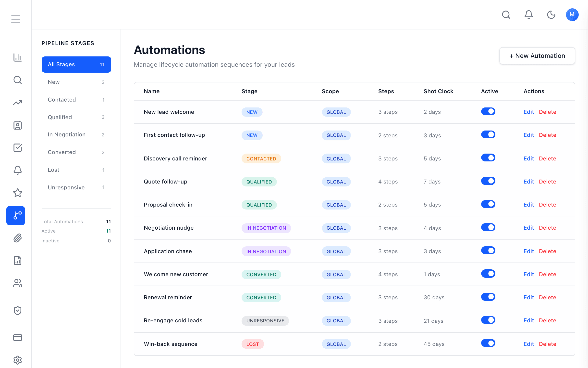Disable the First contact follow-up automation toggle

coord(488,134)
